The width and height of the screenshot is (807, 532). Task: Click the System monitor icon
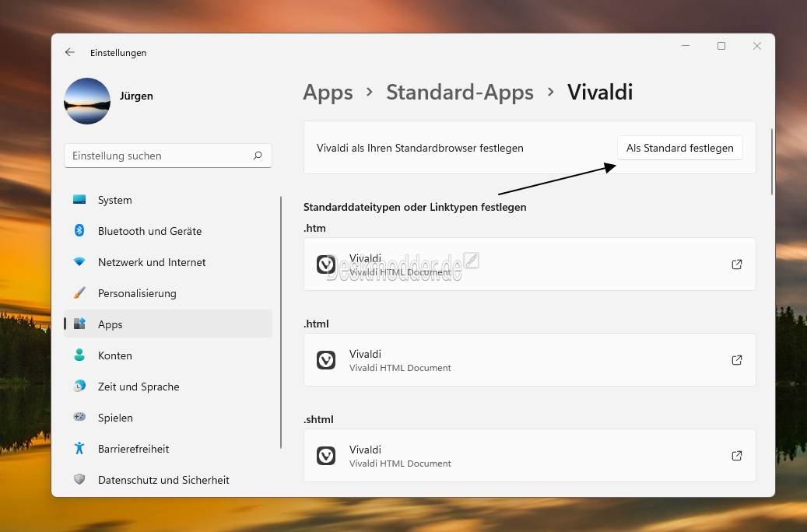pos(79,200)
